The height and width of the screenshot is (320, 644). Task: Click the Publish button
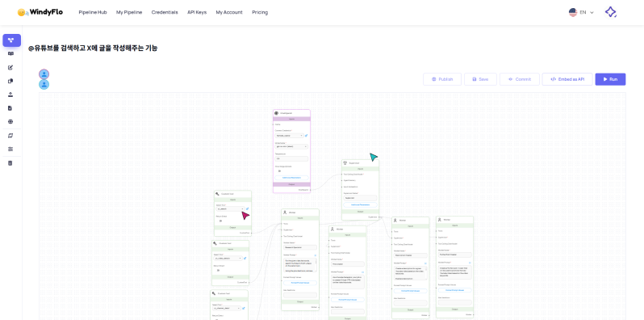tap(442, 79)
